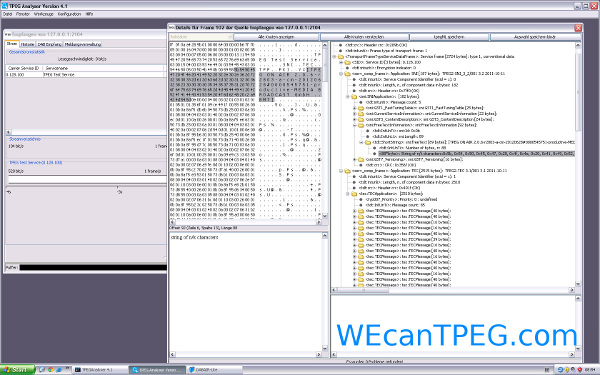Select the TPEG Test Service table row
This screenshot has height=375, width=600.
[x=86, y=75]
